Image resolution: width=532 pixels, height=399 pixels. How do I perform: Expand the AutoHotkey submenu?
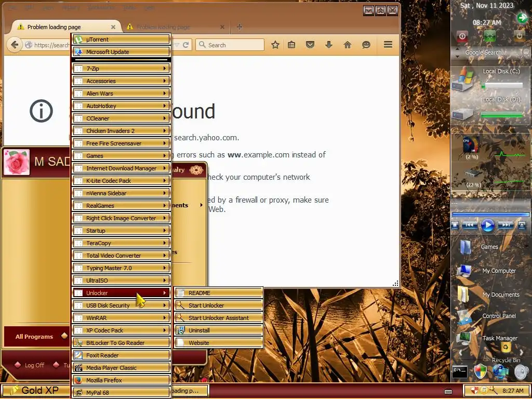(x=122, y=106)
